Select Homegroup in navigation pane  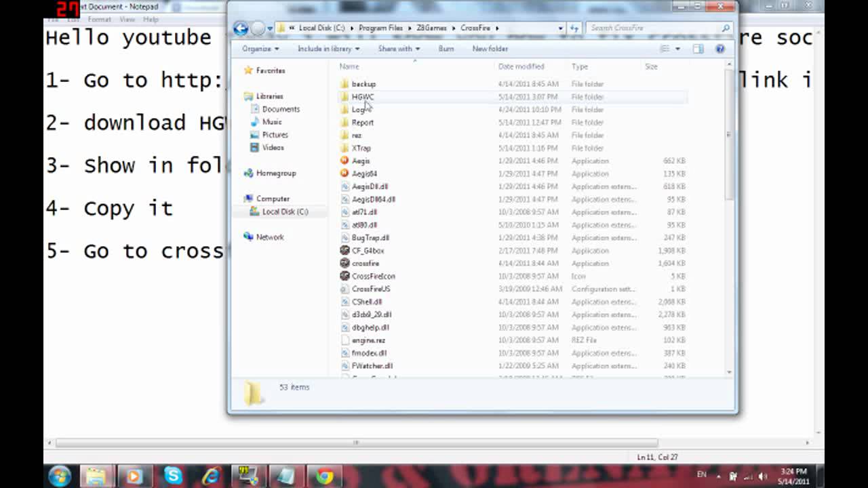(276, 173)
